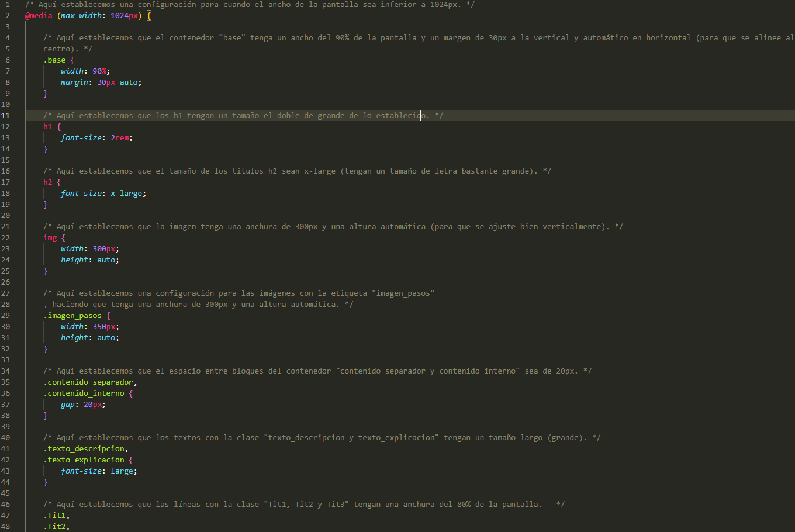The height and width of the screenshot is (532, 795).
Task: Click the '.Tit1,' selector
Action: pos(57,516)
